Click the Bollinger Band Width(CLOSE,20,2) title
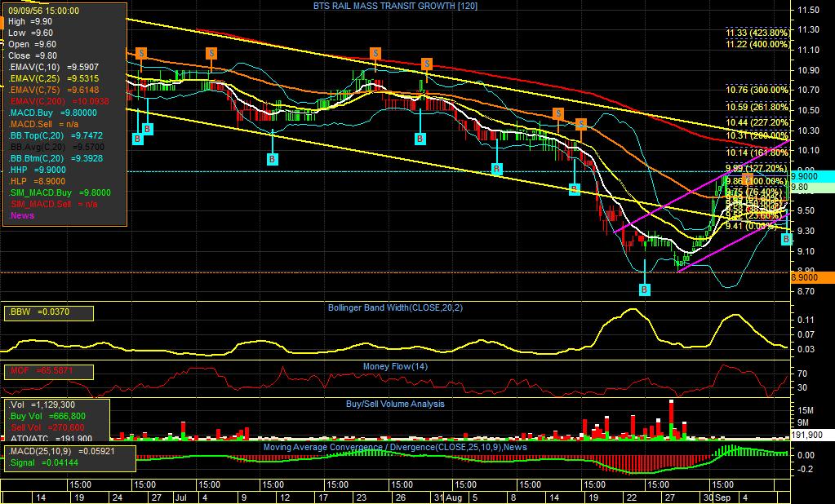Viewport: 835px width, 504px height. (395, 307)
